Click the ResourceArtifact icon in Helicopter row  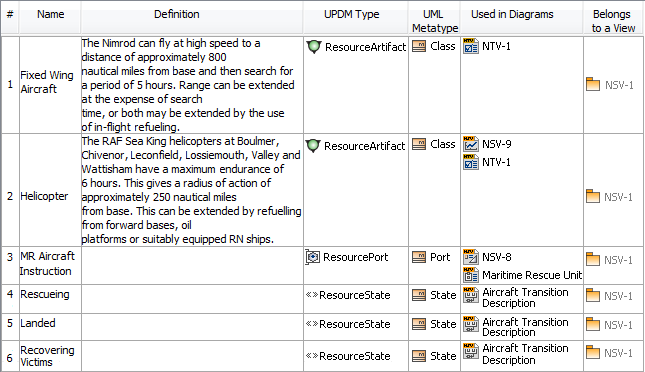point(313,145)
